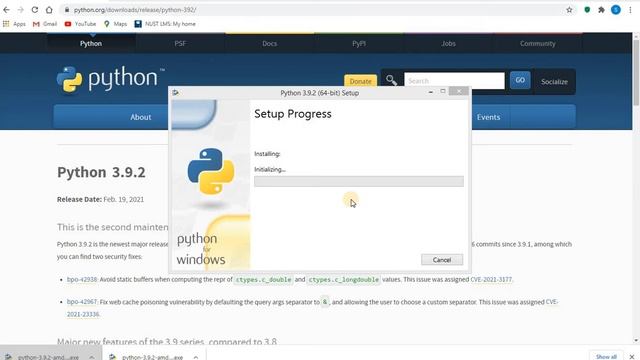Image resolution: width=640 pixels, height=360 pixels.
Task: Click the GO search button
Action: [x=520, y=80]
